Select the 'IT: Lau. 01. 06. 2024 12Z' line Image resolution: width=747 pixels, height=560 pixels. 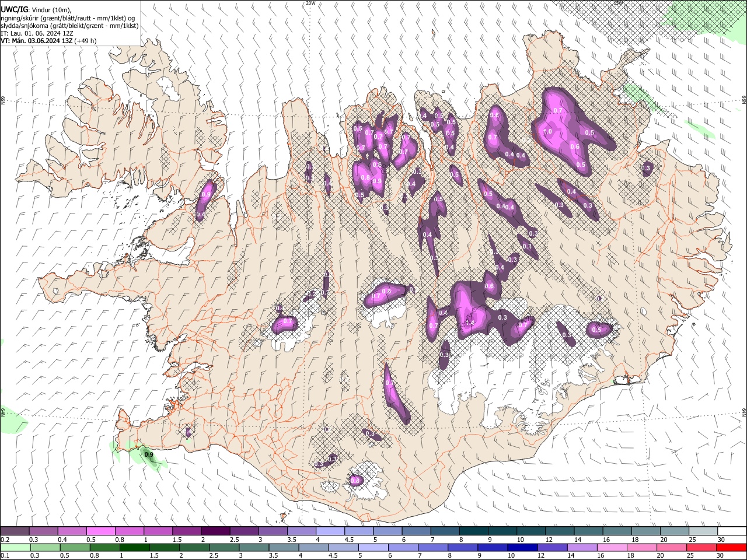click(37, 33)
